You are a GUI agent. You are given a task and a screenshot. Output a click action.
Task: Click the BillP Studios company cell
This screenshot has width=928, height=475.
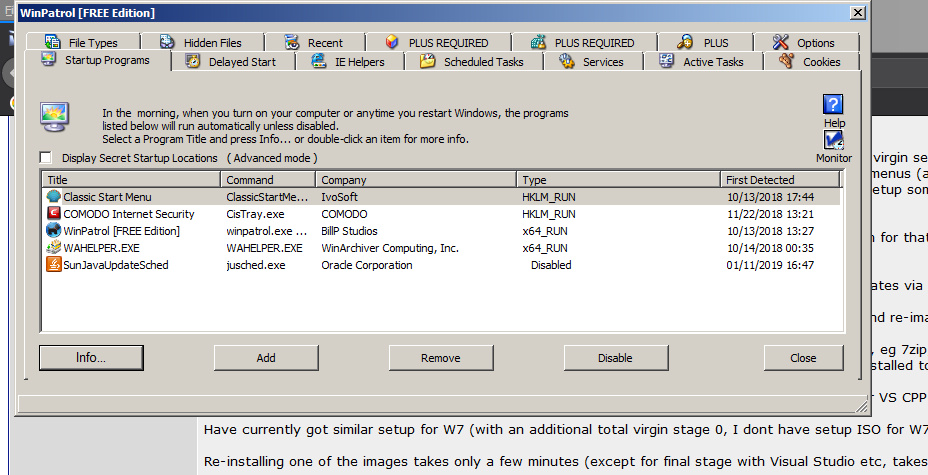coord(349,231)
